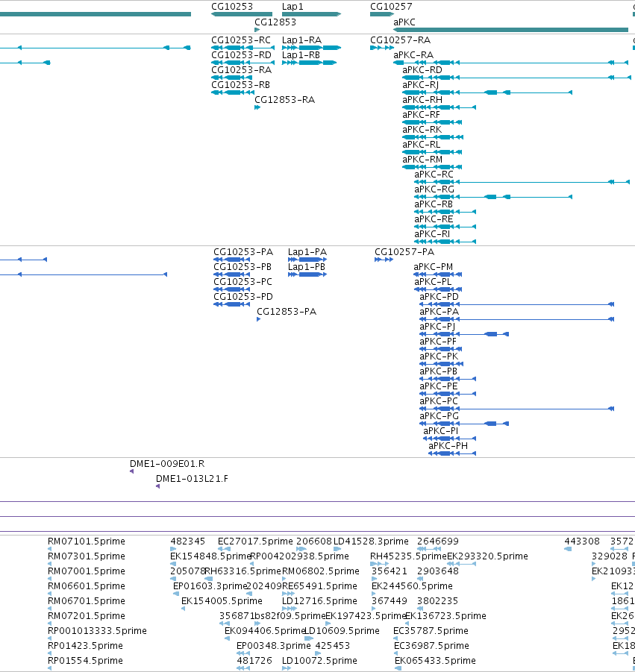Click the DME1-009E01.R feature label
Viewport: 635px width, 672px height.
(x=167, y=464)
